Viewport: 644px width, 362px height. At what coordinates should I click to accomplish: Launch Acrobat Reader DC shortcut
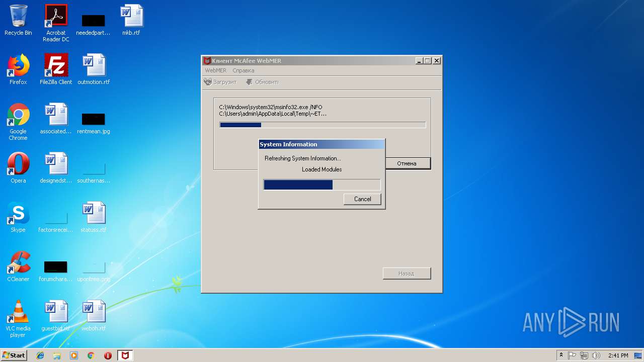[x=56, y=23]
